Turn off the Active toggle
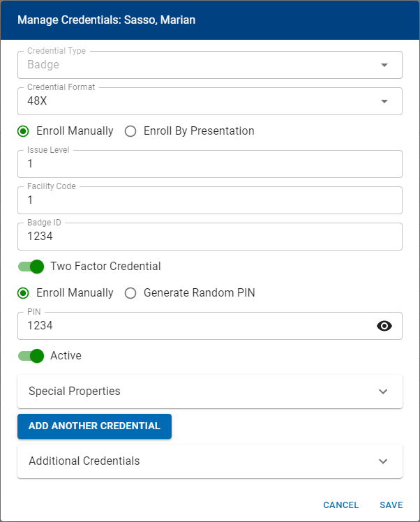Image resolution: width=420 pixels, height=522 pixels. point(31,356)
